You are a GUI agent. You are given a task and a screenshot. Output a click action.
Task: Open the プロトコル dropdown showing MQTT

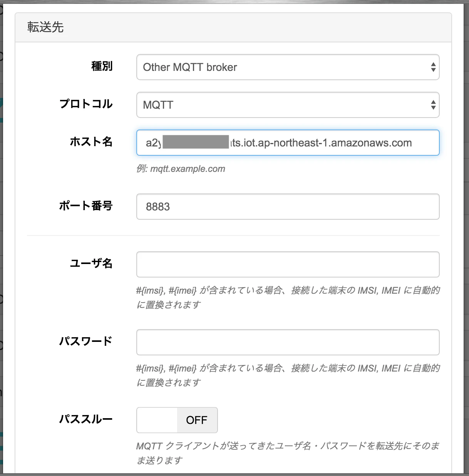pyautogui.click(x=288, y=105)
